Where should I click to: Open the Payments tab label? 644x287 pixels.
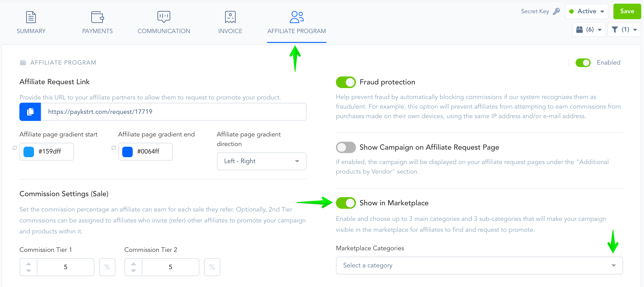click(97, 31)
